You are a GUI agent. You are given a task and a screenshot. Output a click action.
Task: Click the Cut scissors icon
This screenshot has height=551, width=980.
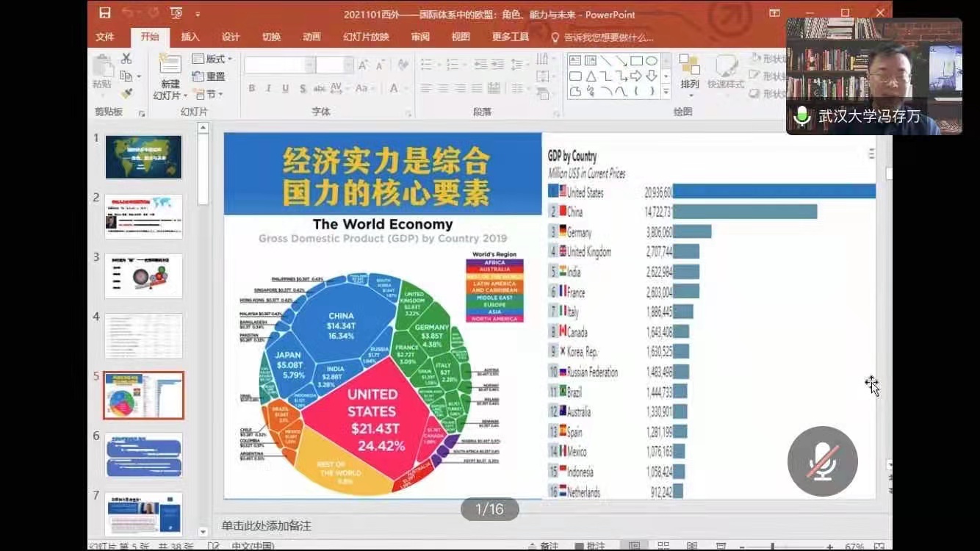pos(126,59)
